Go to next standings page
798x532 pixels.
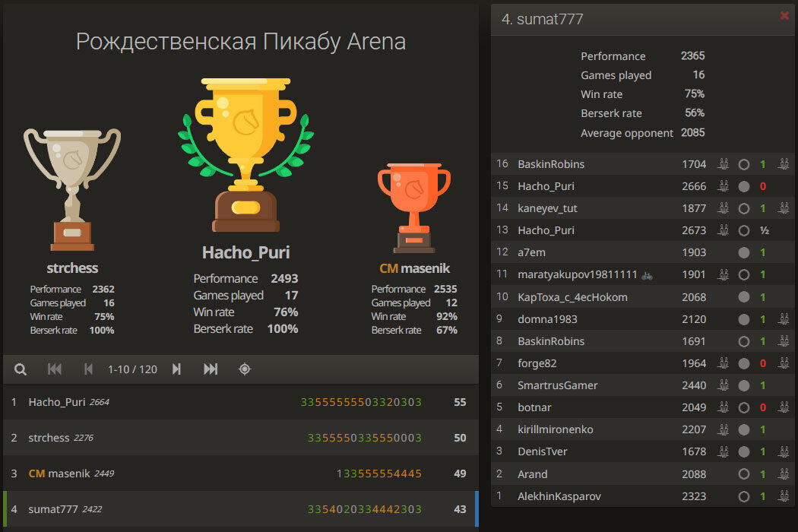(x=176, y=369)
